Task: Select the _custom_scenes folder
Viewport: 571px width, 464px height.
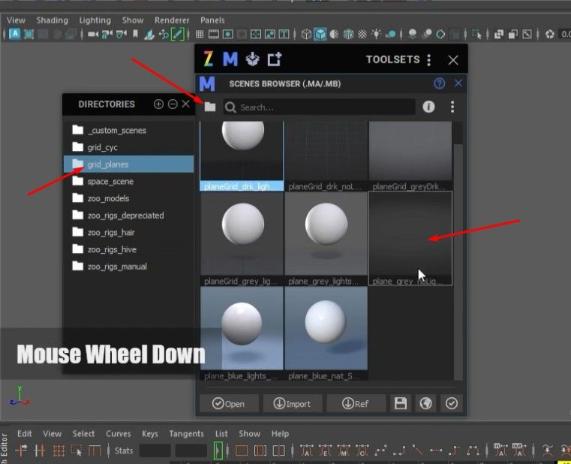Action: (129, 130)
